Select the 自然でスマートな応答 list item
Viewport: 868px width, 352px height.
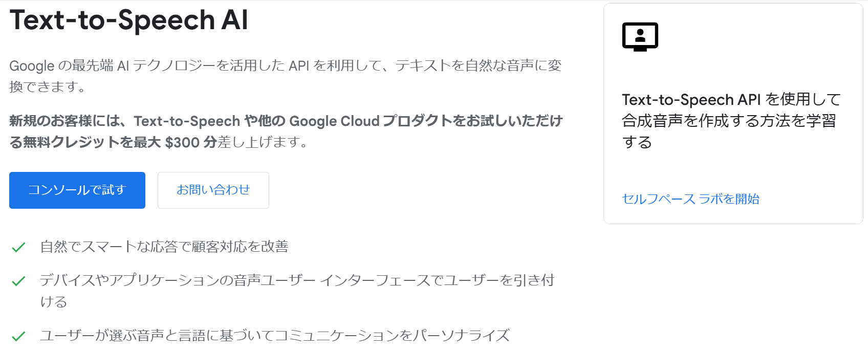click(x=165, y=247)
